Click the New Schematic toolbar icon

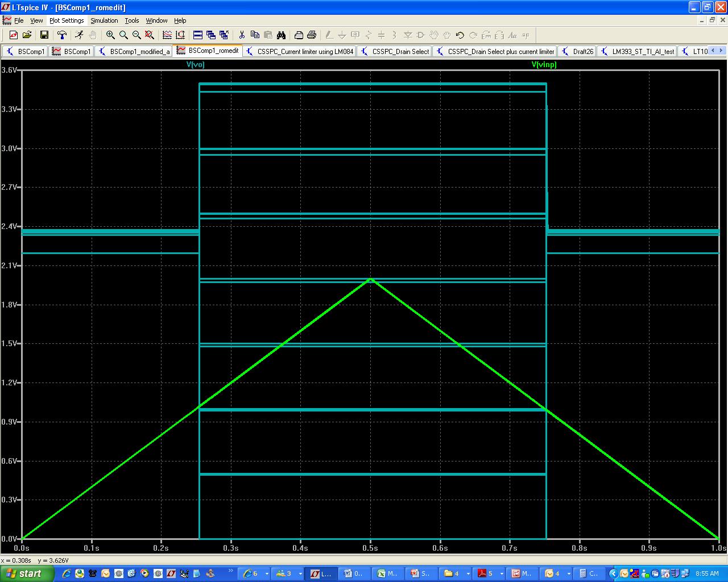coord(14,35)
